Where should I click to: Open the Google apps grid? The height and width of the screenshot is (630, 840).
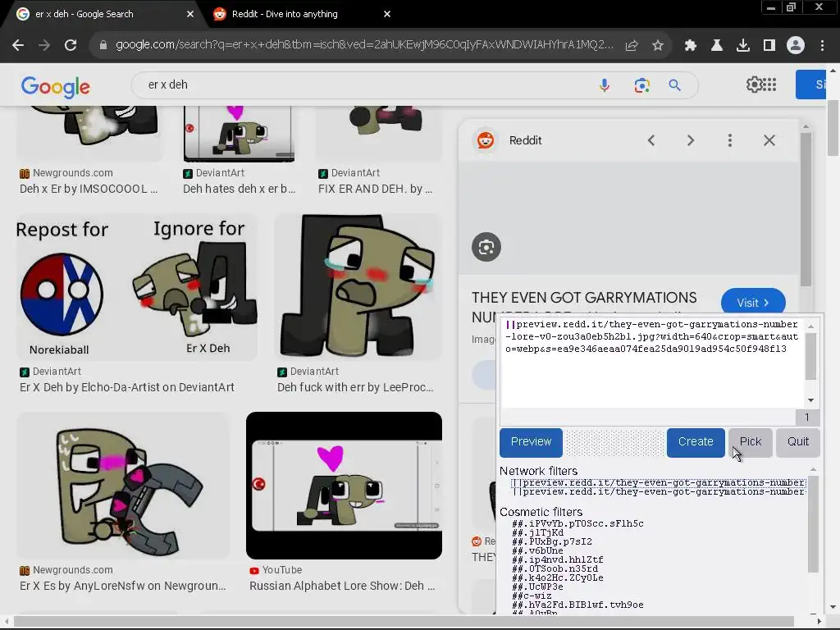(769, 84)
